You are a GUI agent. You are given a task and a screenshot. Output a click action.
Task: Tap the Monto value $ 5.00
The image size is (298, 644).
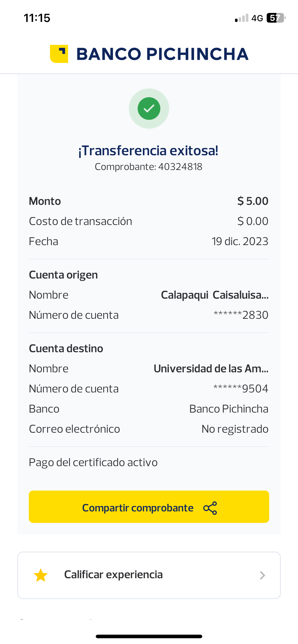point(253,201)
